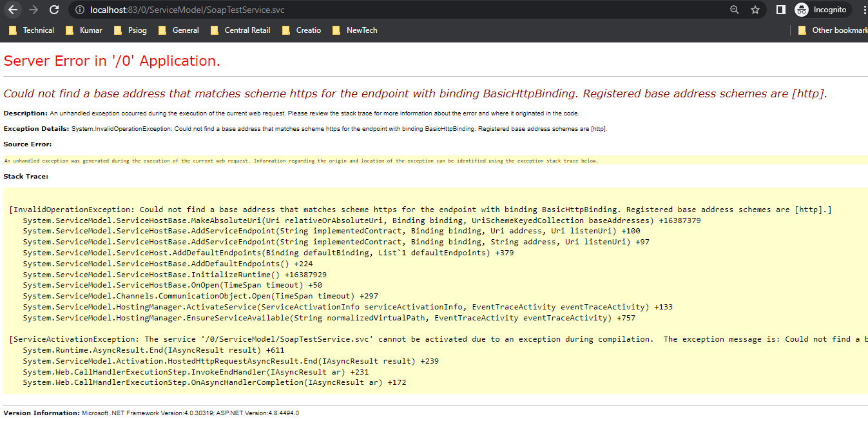Open the NewTech bookmarks folder
The image size is (868, 421).
pyautogui.click(x=354, y=30)
